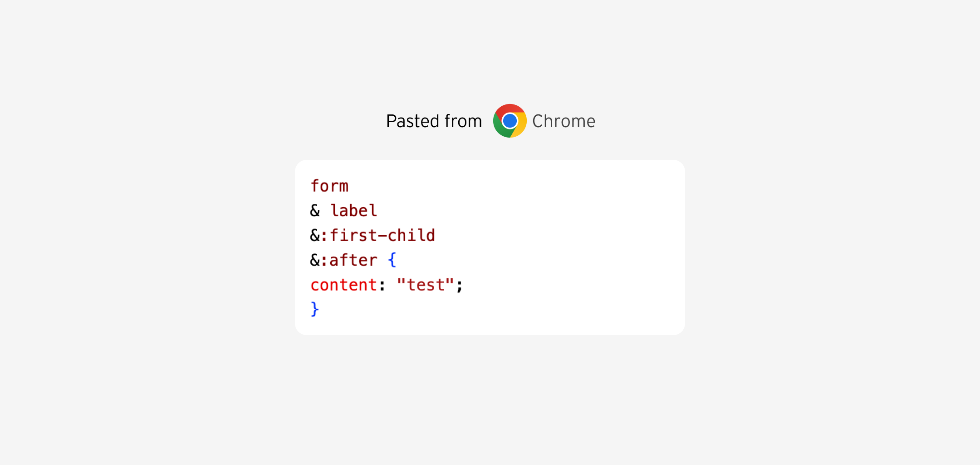Click the "first-child" pseudo-class text
Viewport: 980px width, 465px height.
coord(382,235)
